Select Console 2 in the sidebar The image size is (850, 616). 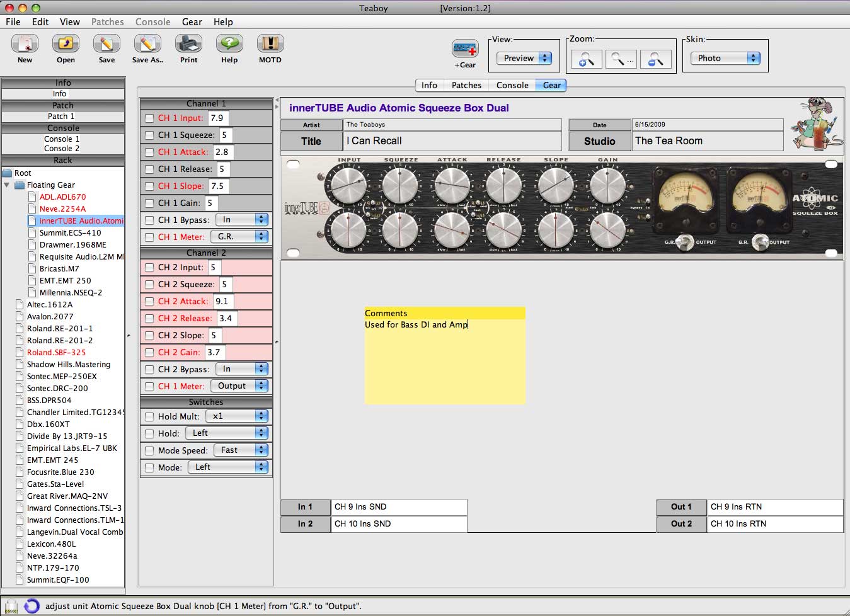click(62, 149)
